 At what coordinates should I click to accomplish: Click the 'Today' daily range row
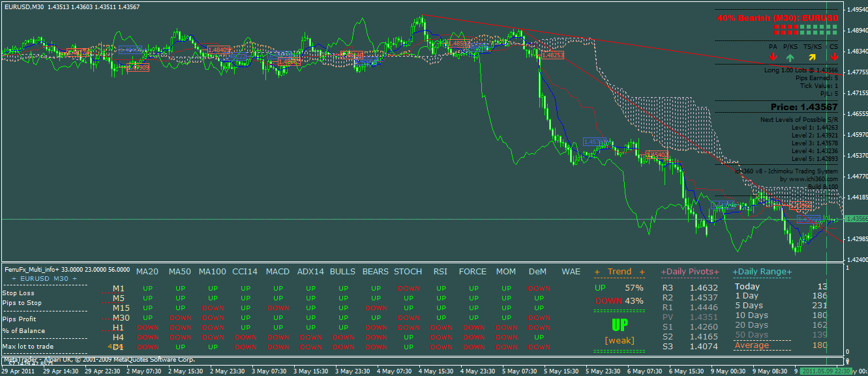(x=781, y=287)
